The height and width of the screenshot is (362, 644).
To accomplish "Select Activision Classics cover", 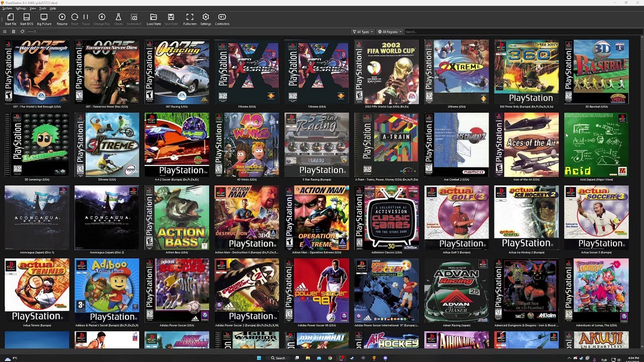I will pos(386,218).
